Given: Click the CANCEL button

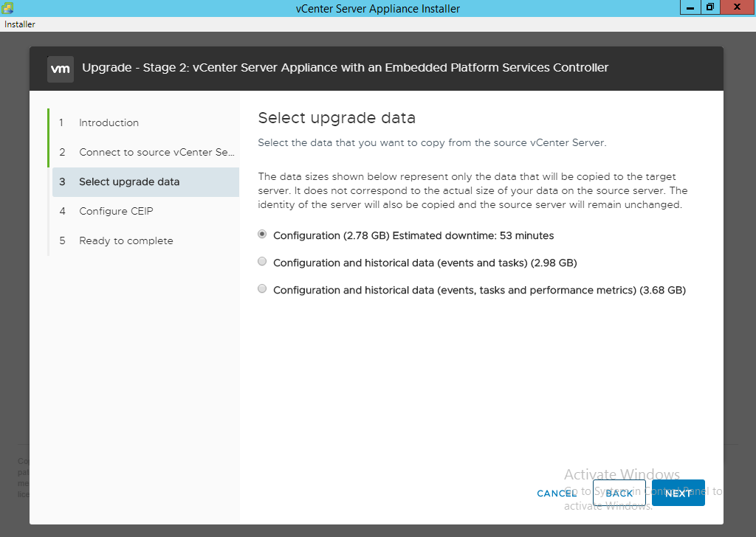Looking at the screenshot, I should click(557, 493).
